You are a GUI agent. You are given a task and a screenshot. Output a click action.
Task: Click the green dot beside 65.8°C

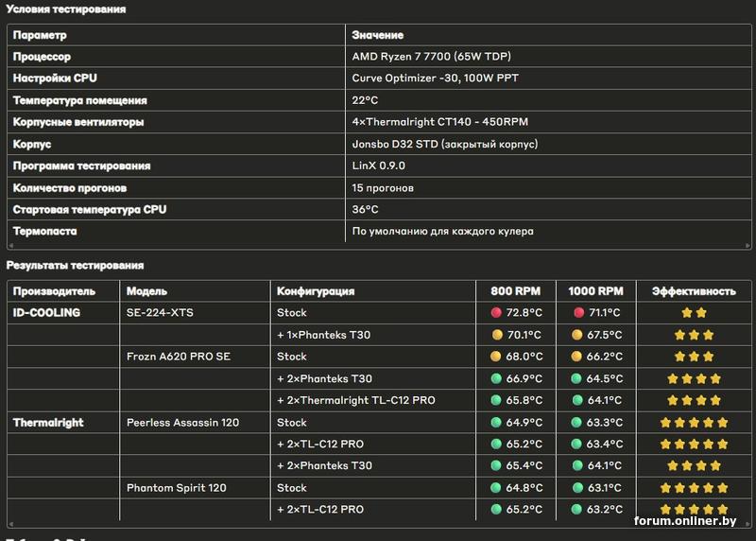click(x=496, y=400)
